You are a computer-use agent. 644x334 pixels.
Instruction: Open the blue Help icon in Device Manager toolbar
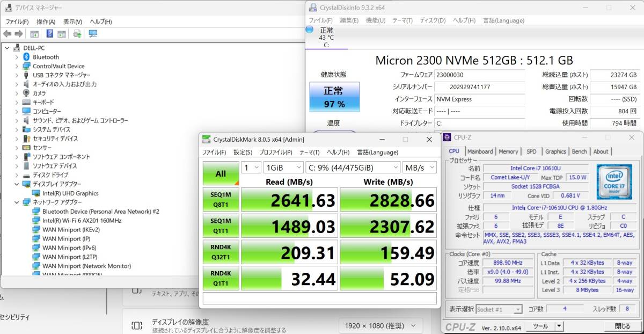pyautogui.click(x=49, y=34)
